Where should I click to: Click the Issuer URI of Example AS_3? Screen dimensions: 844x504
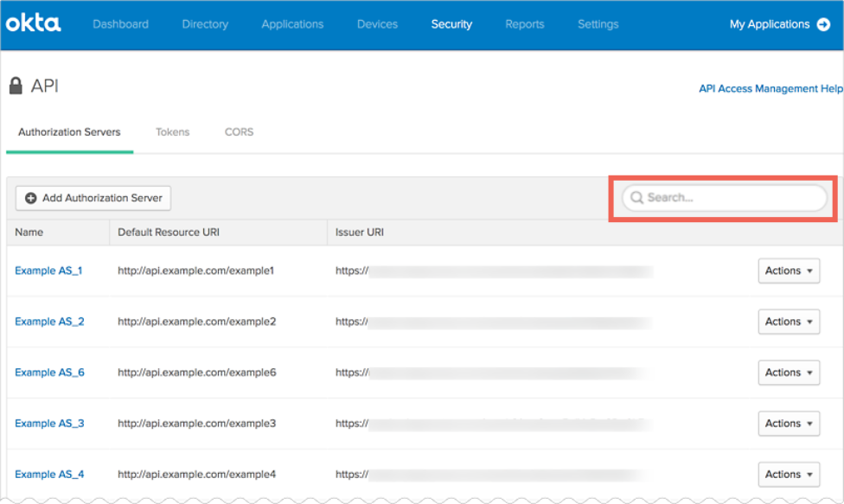[x=494, y=424]
